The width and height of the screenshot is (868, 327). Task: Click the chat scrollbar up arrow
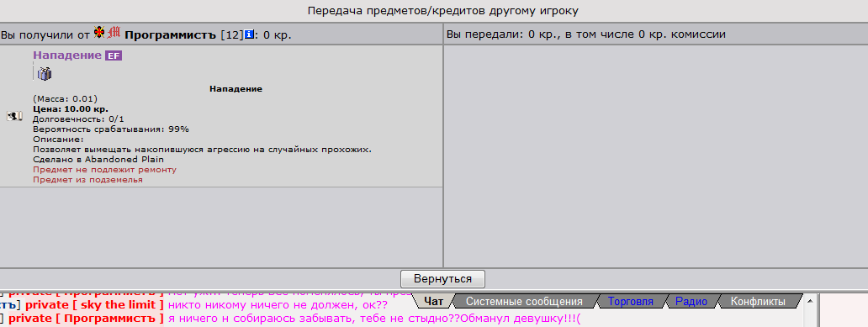click(811, 302)
